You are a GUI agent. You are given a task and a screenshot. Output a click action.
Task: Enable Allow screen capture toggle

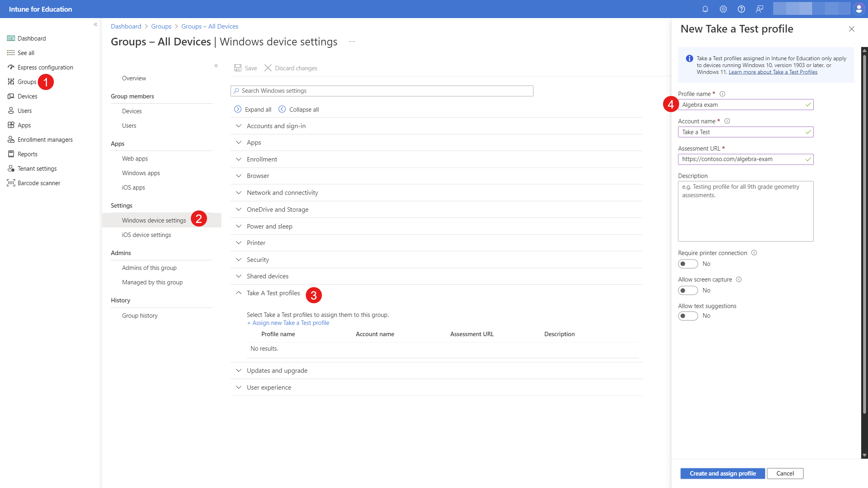point(688,290)
